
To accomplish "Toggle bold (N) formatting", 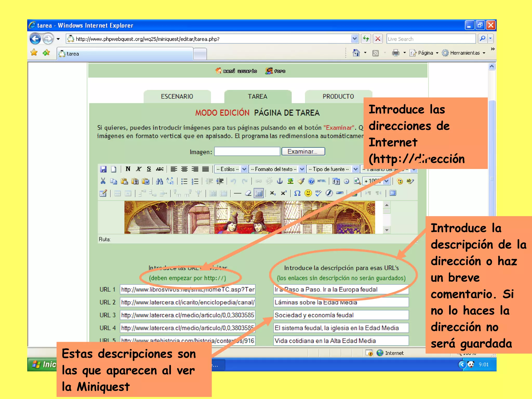I will pyautogui.click(x=128, y=169).
